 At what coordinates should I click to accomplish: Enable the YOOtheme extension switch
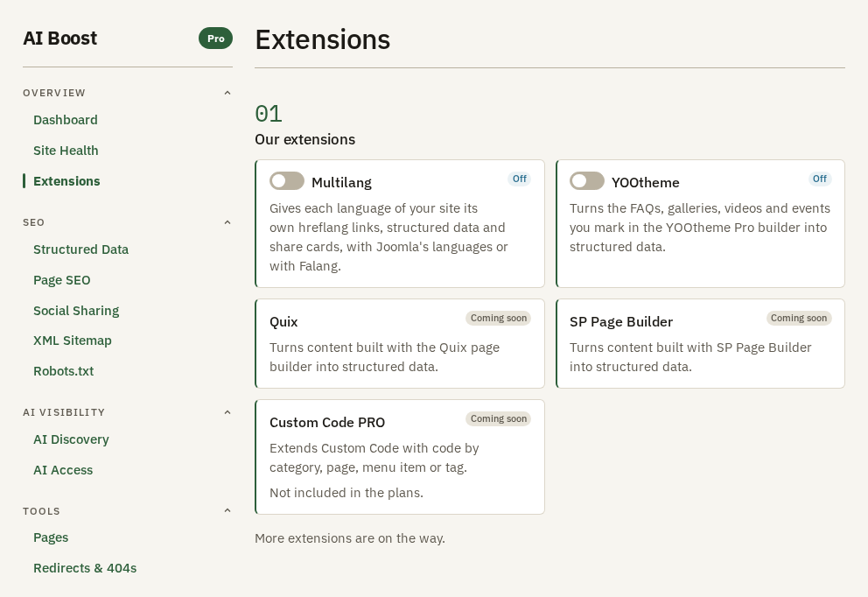[587, 180]
